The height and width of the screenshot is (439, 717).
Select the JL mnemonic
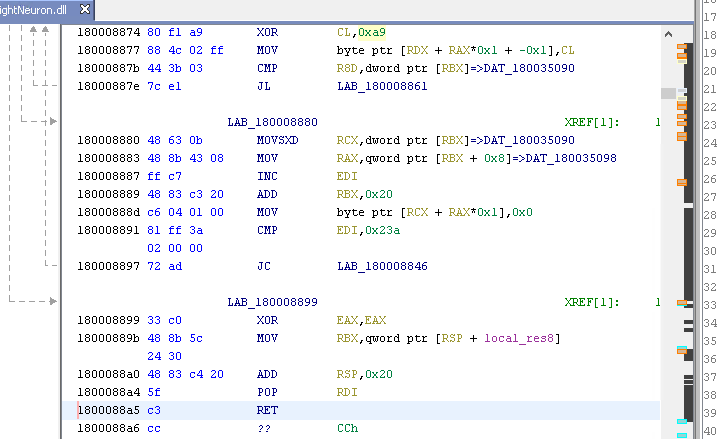pyautogui.click(x=263, y=86)
